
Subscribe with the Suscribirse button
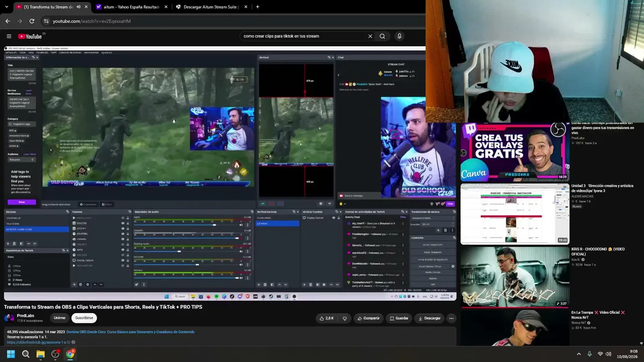tap(84, 318)
